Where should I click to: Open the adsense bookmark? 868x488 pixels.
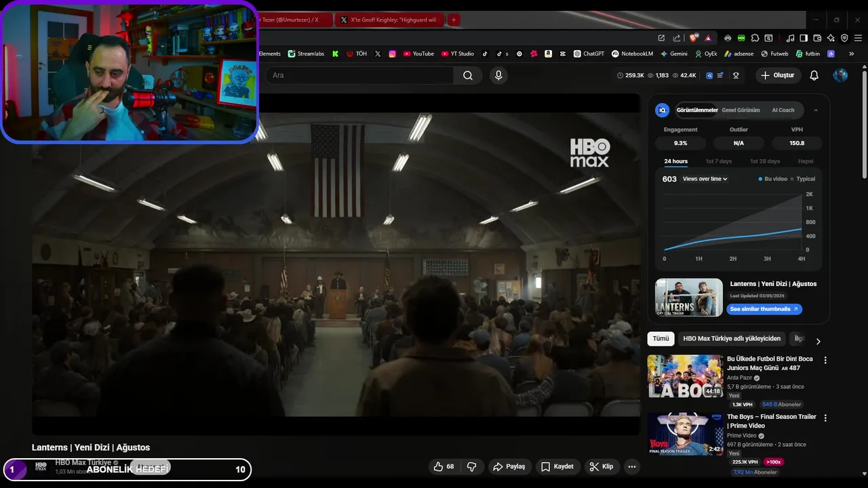coord(738,54)
